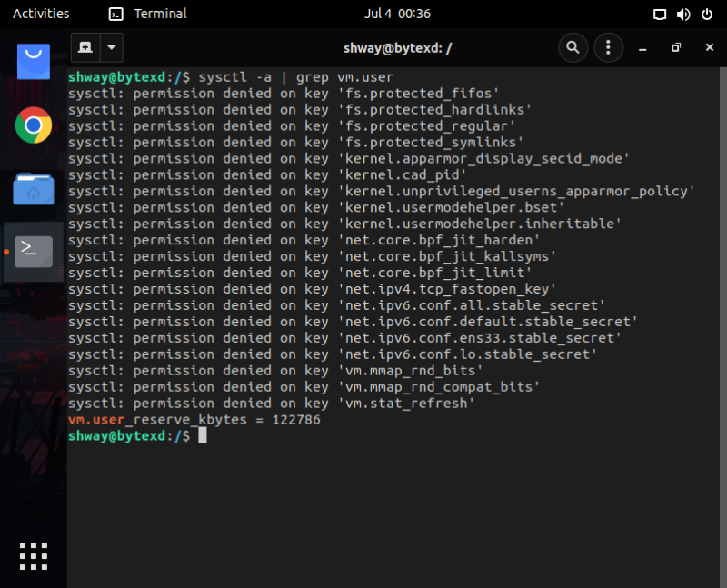Mute system audio from the status area

tap(684, 14)
